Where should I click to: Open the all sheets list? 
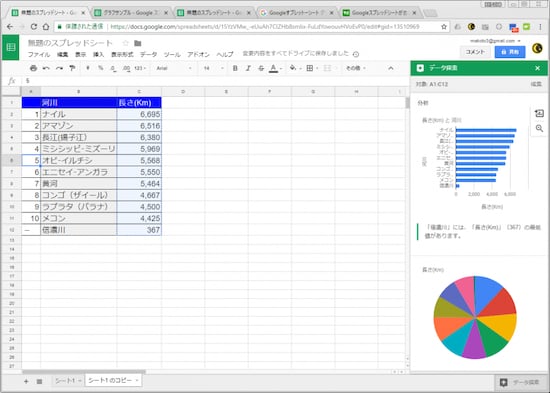[x=39, y=381]
